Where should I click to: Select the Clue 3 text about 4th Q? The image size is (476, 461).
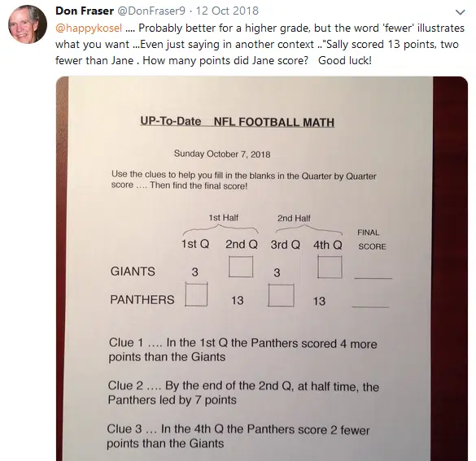coord(238,436)
